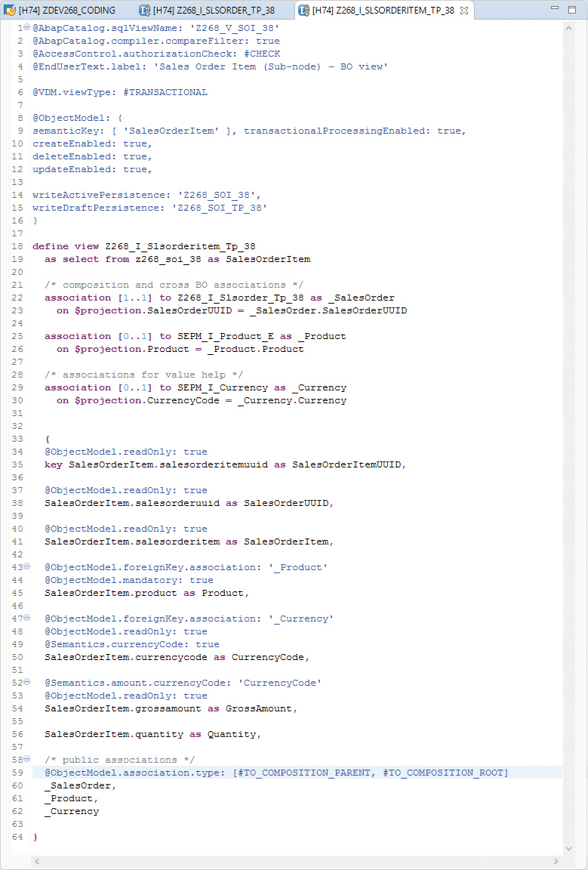588x870 pixels.
Task: Click the #TRANSACTIONAL view type value
Action: pyautogui.click(x=165, y=92)
